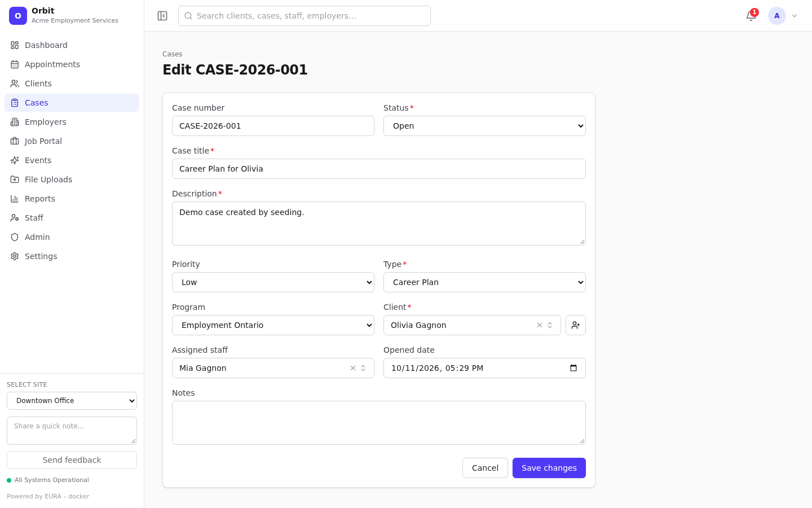Screen dimensions: 812x508
Task: Click the Job Portal briefcase icon
Action: click(15, 141)
